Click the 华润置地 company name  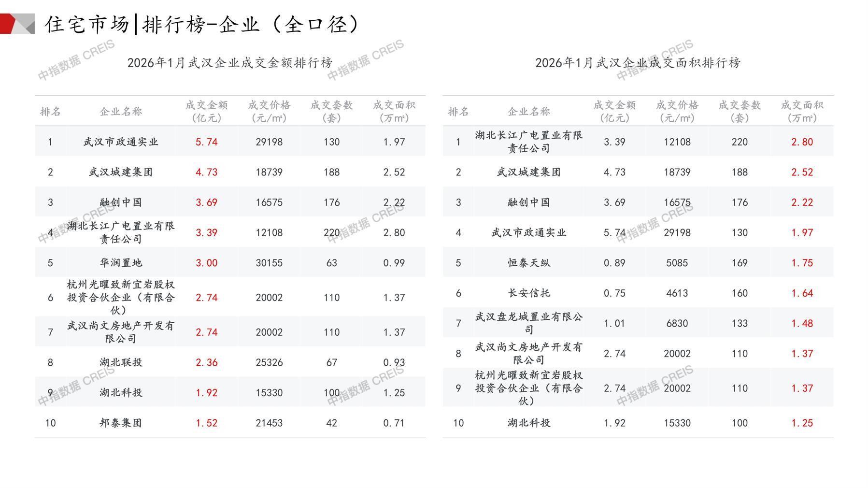[121, 263]
